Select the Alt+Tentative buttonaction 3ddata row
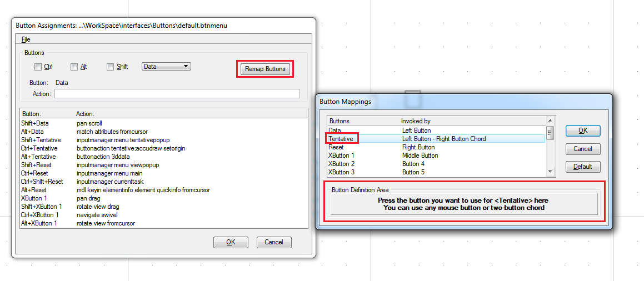Image resolution: width=644 pixels, height=281 pixels. tap(163, 156)
